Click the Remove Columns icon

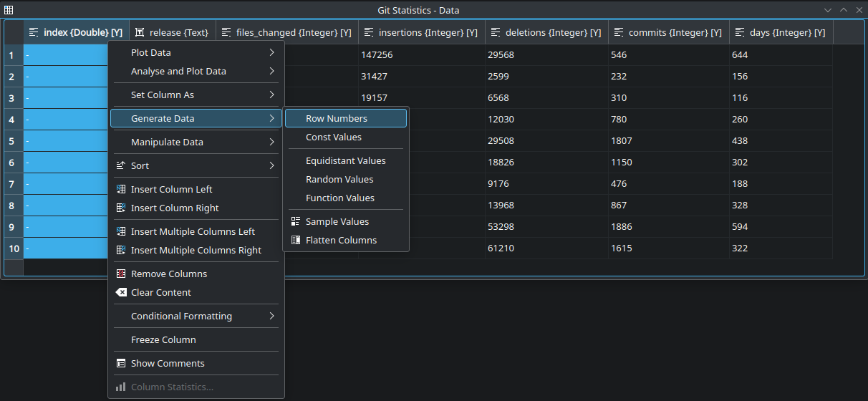point(121,274)
